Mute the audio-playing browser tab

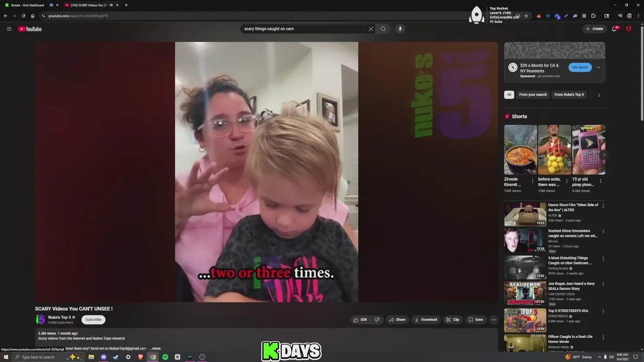[111, 5]
